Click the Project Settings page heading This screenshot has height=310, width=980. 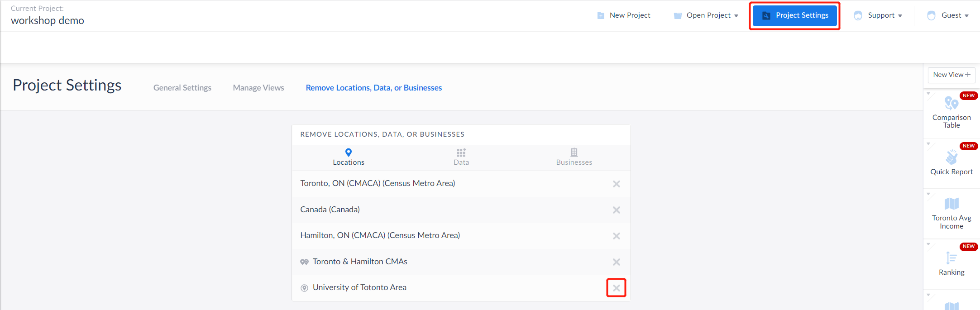click(x=67, y=85)
